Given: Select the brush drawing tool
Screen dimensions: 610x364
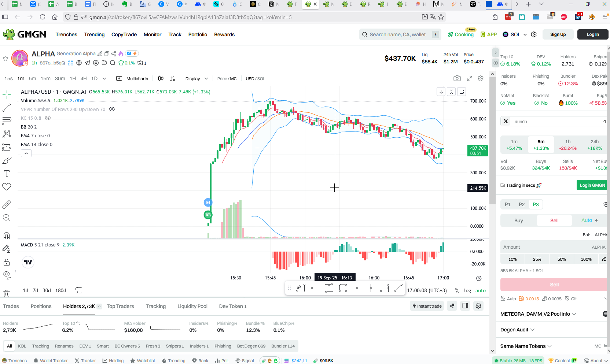Looking at the screenshot, I should (7, 160).
